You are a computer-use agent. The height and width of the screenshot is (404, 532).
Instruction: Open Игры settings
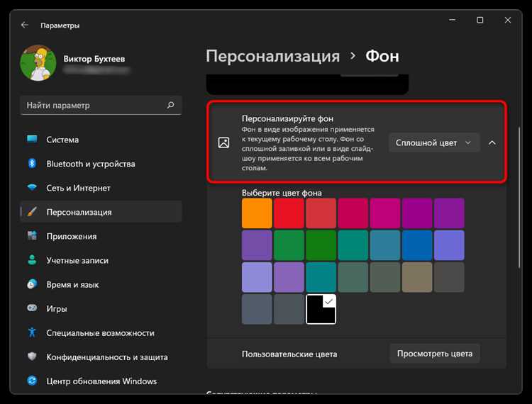click(101, 309)
